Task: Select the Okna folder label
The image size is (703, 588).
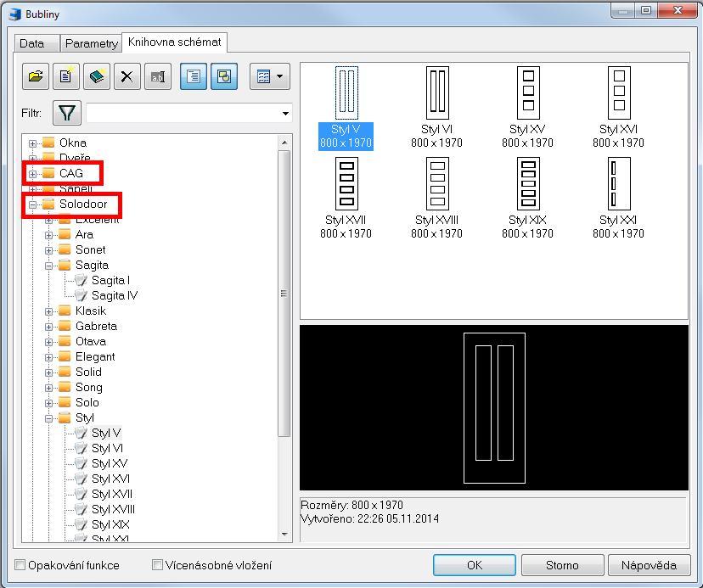Action: point(73,143)
